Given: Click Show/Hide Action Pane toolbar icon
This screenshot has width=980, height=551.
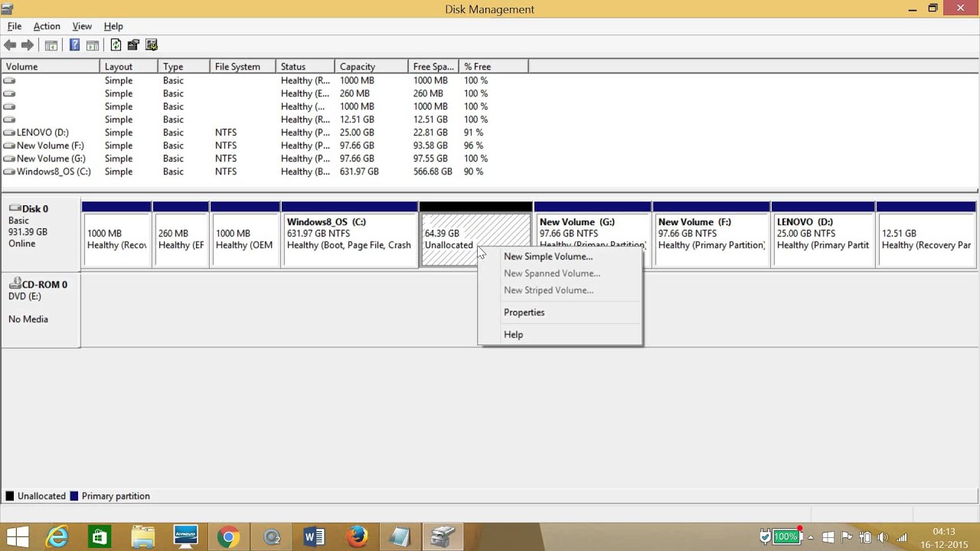Looking at the screenshot, I should pos(93,45).
